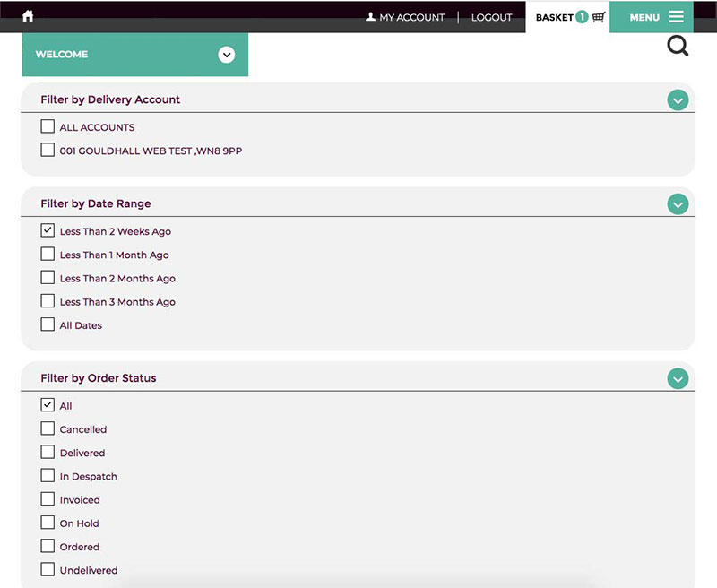This screenshot has height=588, width=717.
Task: Collapse the Filter by Order Status section
Action: click(x=678, y=379)
